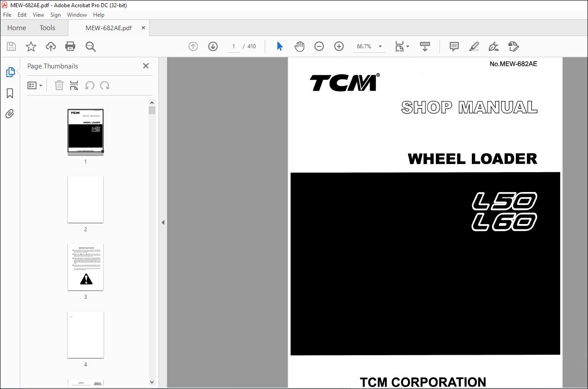The width and height of the screenshot is (588, 389).
Task: Collapse the navigation pane with the arrow
Action: [163, 223]
